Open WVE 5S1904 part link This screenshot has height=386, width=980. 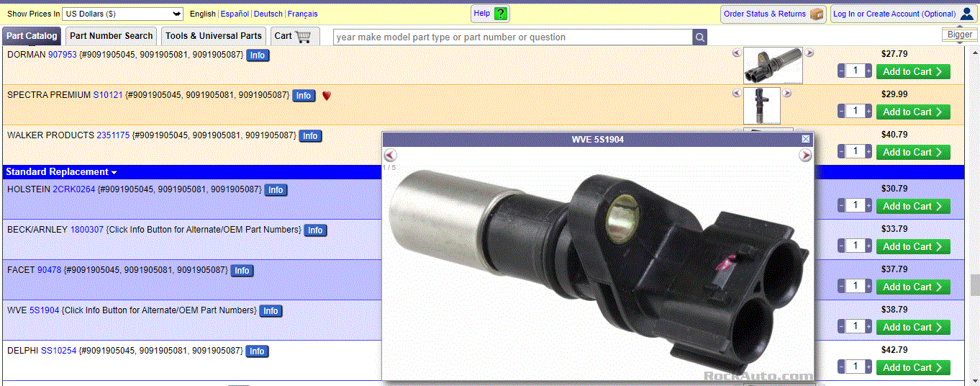click(x=44, y=310)
